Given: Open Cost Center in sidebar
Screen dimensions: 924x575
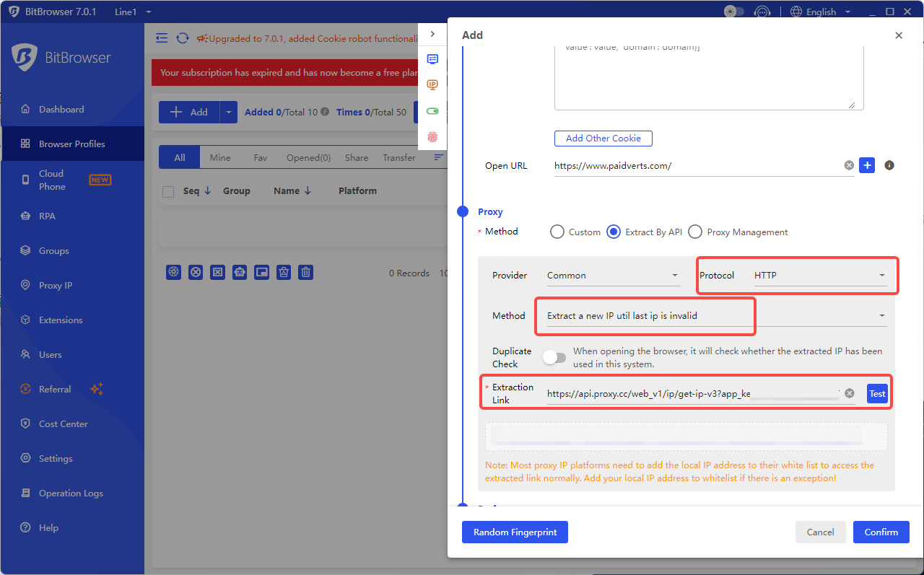Looking at the screenshot, I should pos(72,423).
